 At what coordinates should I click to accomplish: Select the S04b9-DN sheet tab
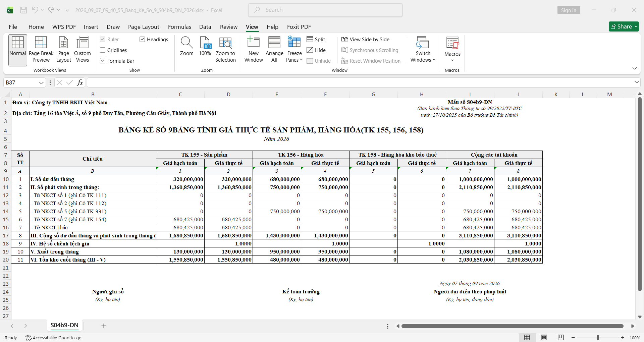(64, 325)
